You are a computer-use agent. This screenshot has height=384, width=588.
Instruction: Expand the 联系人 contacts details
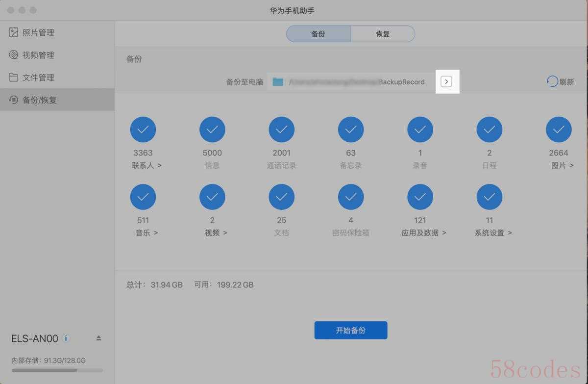pyautogui.click(x=147, y=166)
